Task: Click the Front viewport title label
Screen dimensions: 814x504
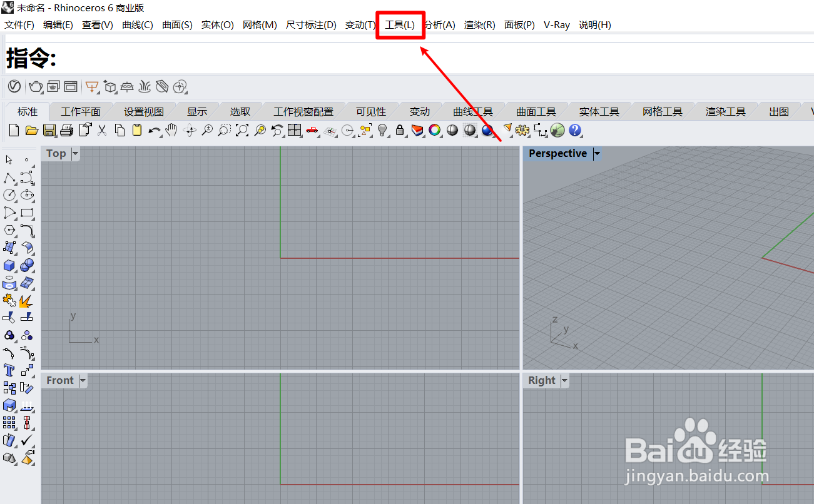Action: coord(60,380)
